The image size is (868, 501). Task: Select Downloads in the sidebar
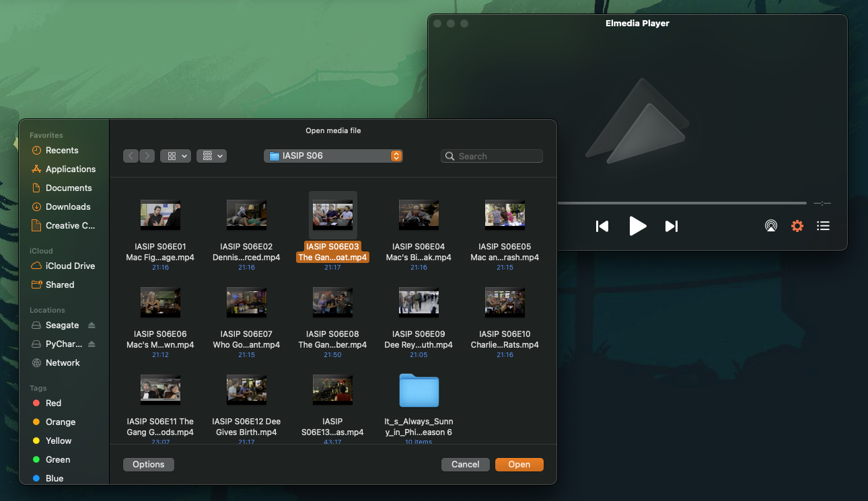67,207
